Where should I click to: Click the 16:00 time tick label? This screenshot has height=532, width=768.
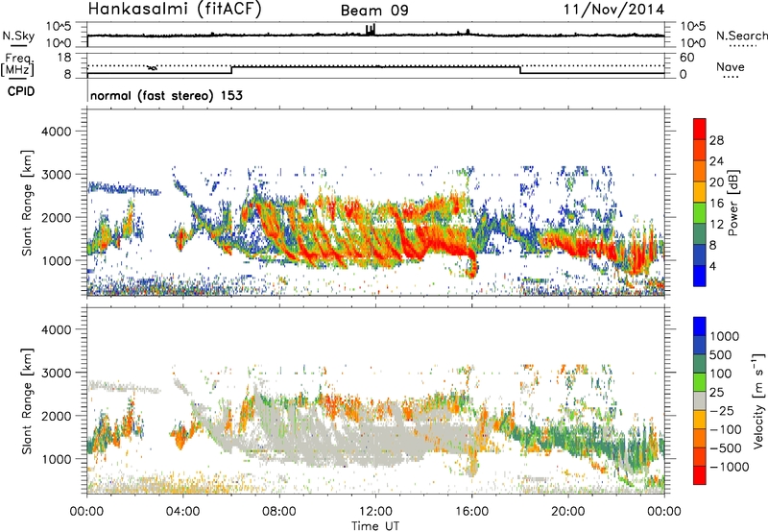point(471,512)
